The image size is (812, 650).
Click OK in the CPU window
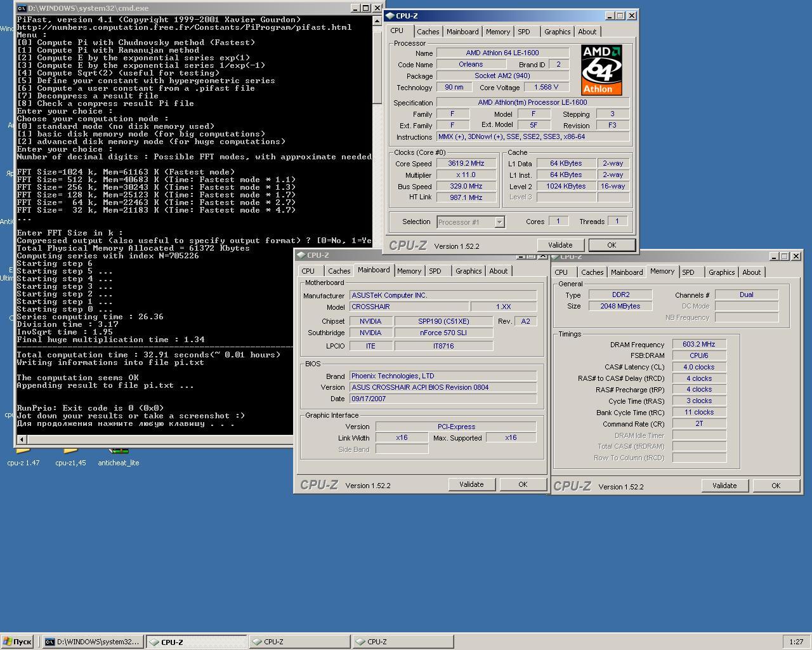click(x=612, y=245)
